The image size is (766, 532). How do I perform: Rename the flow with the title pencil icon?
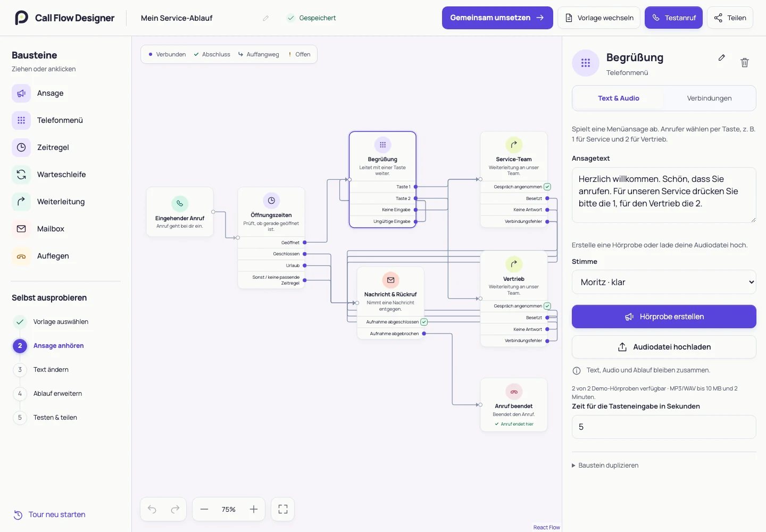[x=266, y=18]
